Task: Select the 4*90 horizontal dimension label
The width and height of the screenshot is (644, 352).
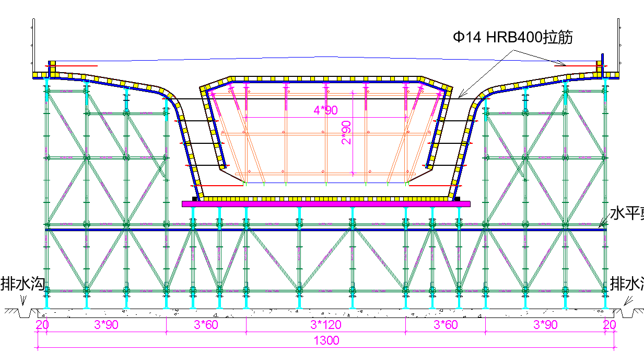Action: [x=325, y=110]
